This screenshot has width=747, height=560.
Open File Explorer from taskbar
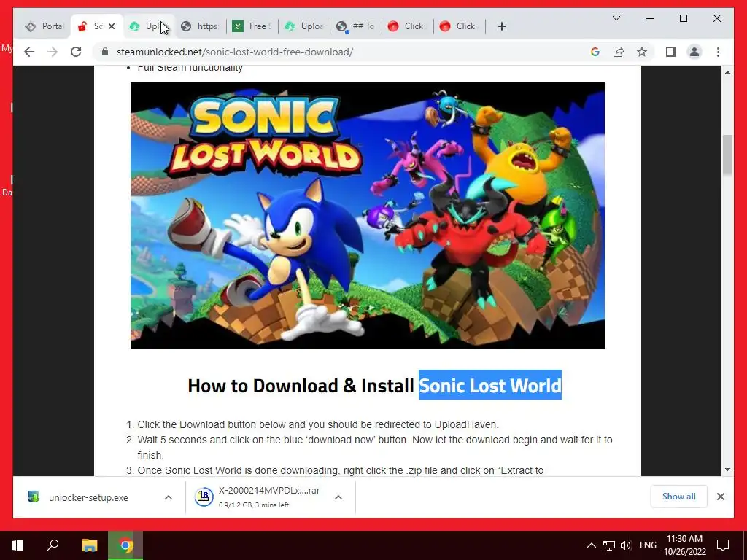click(x=89, y=545)
